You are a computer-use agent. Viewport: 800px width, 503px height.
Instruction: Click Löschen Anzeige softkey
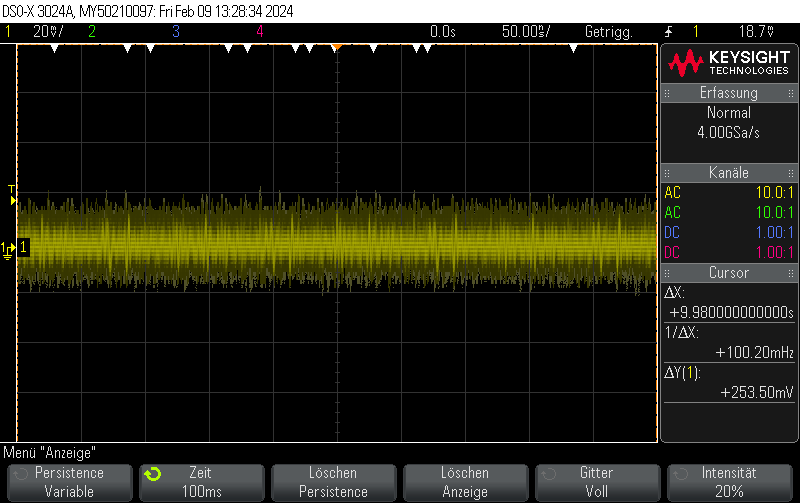coord(465,482)
